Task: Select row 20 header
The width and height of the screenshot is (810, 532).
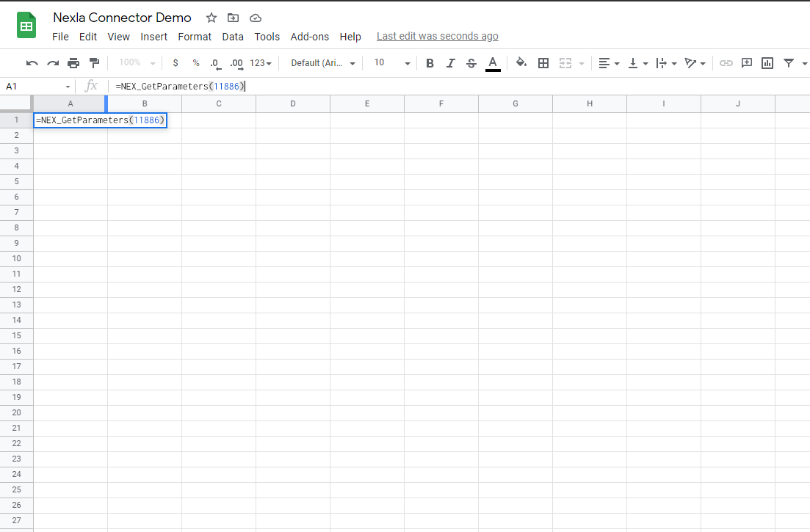Action: click(x=17, y=413)
